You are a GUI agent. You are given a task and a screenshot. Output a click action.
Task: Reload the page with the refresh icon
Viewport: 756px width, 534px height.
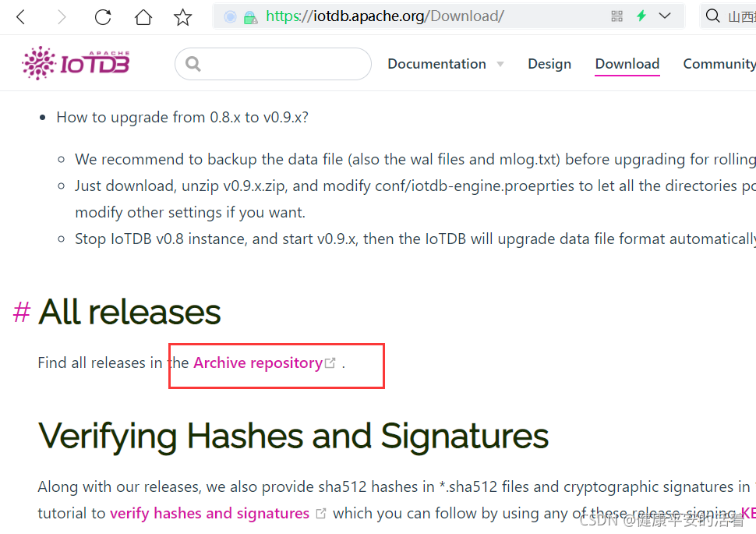coord(103,17)
